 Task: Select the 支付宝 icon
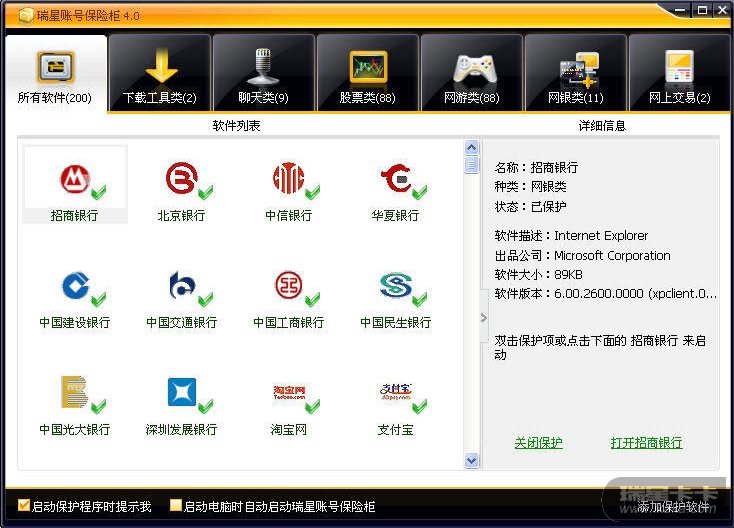tap(396, 392)
